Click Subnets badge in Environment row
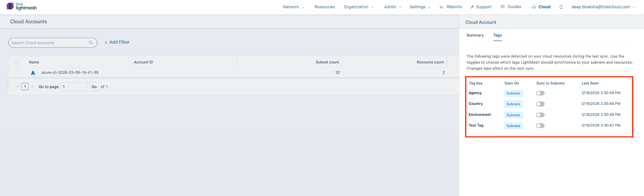 [513, 115]
